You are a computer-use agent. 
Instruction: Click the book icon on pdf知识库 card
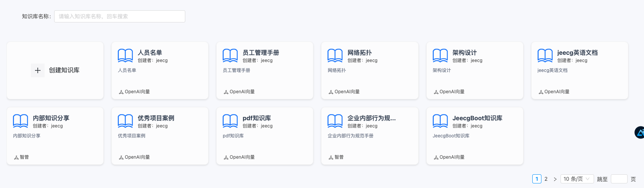pyautogui.click(x=230, y=121)
